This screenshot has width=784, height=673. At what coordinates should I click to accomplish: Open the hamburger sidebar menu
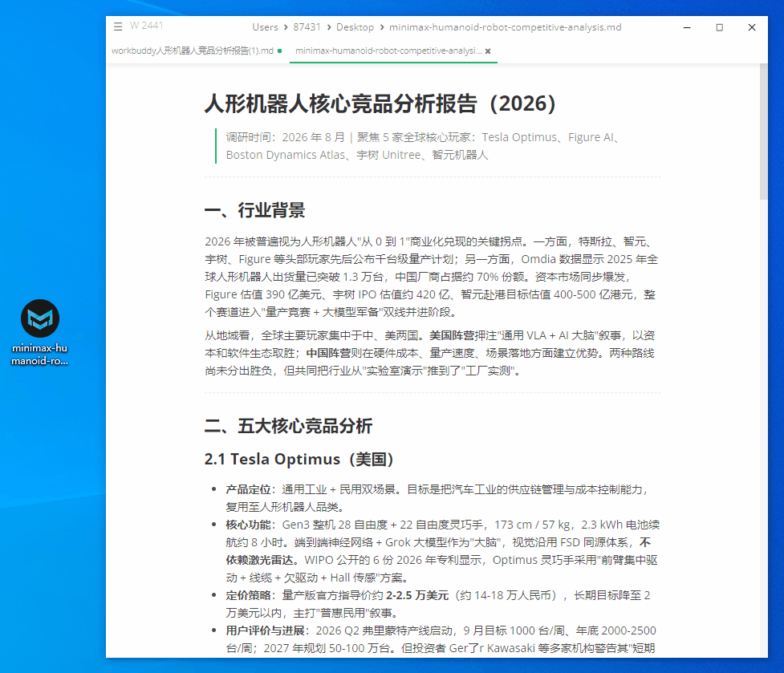click(x=118, y=26)
